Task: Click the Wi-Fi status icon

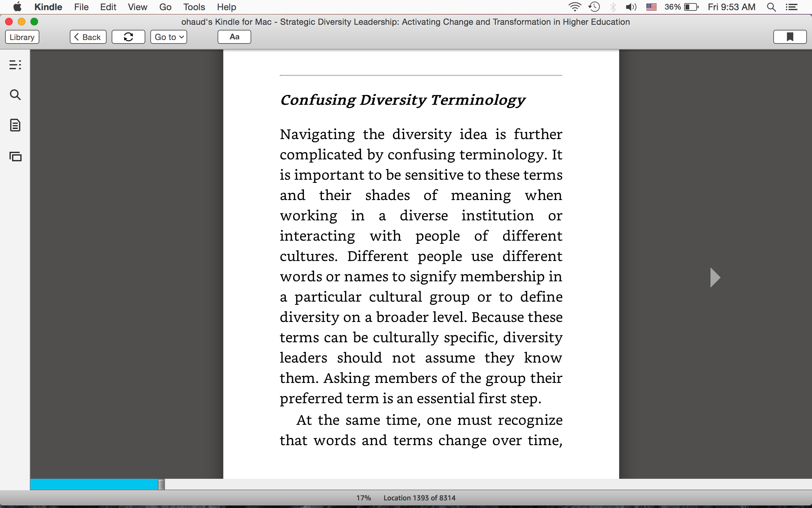Action: pos(574,7)
